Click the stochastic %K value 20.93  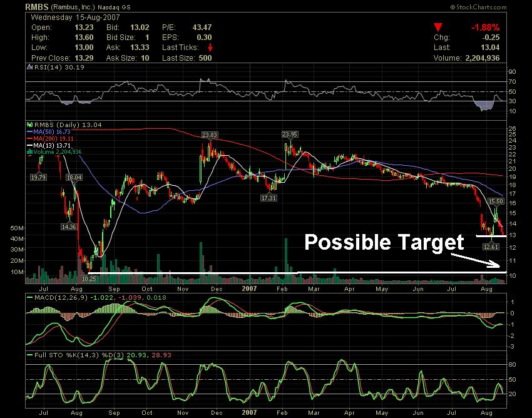pos(137,355)
